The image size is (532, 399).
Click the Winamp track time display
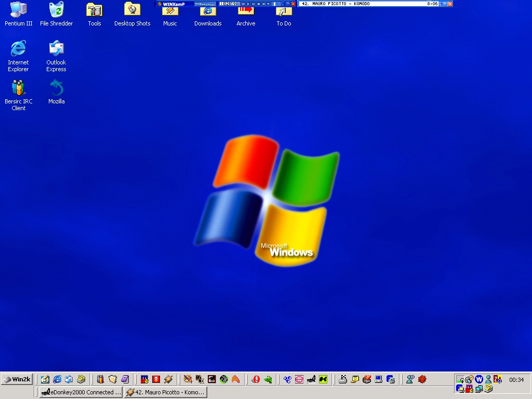click(227, 4)
